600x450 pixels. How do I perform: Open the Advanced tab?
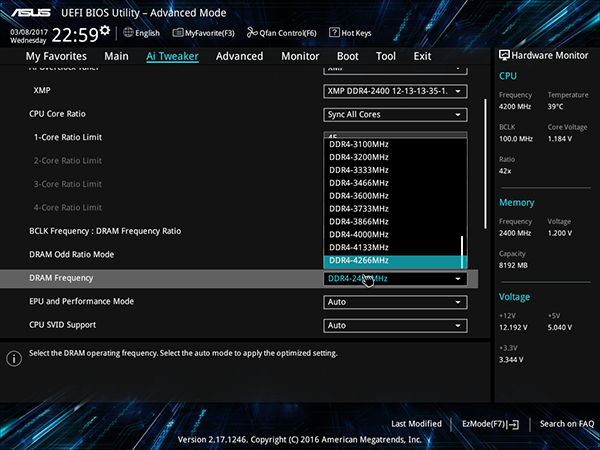(240, 56)
